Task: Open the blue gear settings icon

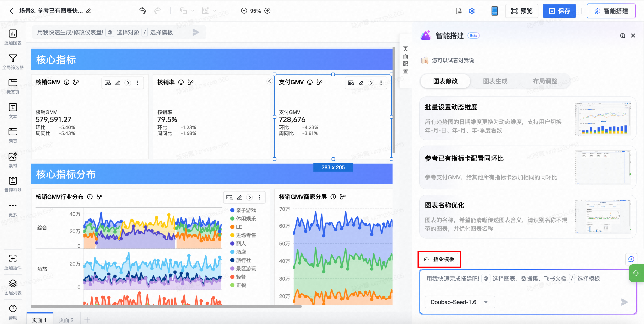Action: (x=471, y=11)
